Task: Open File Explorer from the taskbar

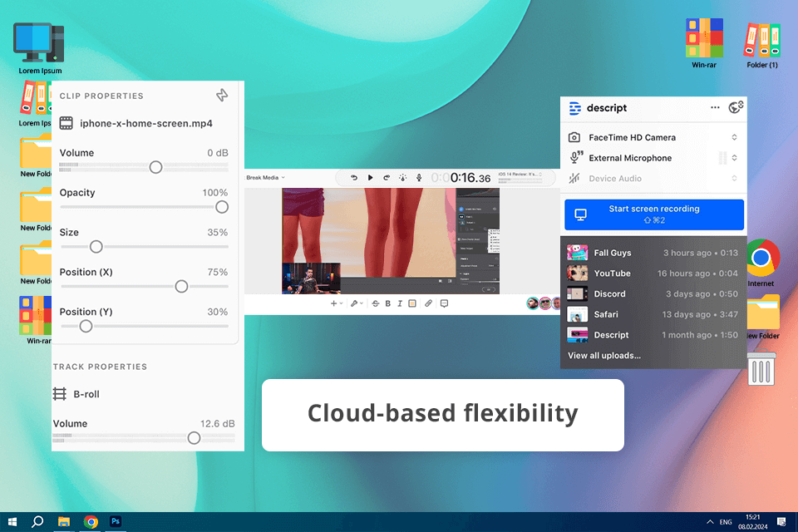Action: 64,522
